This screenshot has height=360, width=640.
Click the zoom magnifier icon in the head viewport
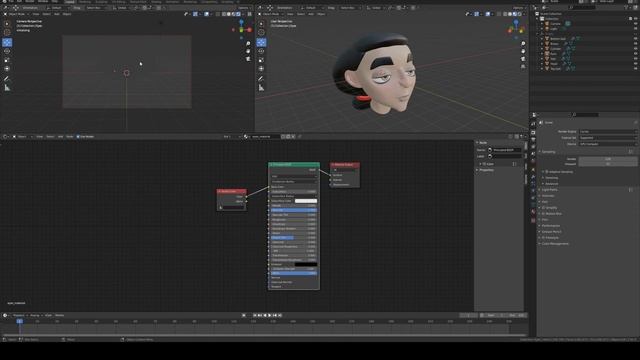point(523,44)
